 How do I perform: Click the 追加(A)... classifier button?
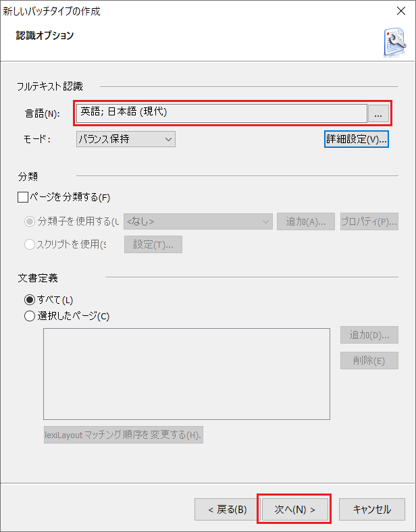(x=306, y=221)
